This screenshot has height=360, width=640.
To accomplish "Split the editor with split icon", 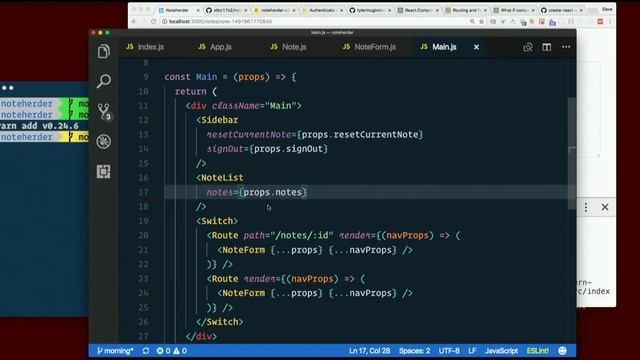I will point(547,47).
